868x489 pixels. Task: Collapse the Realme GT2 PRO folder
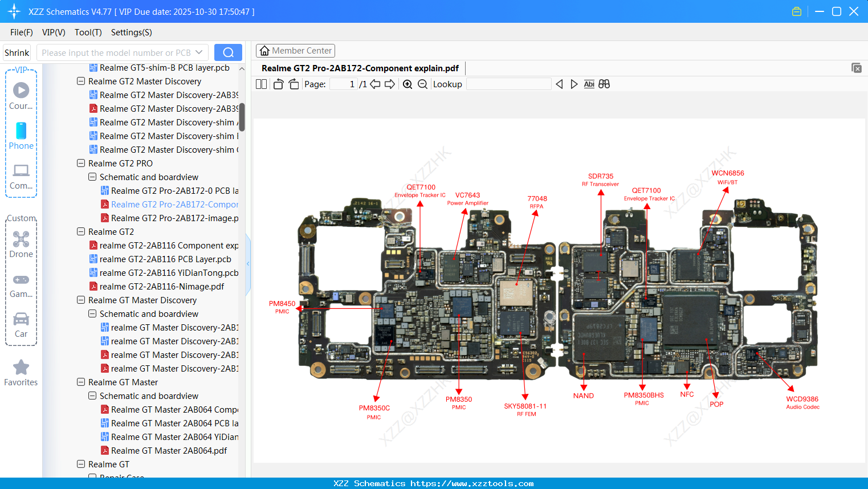coord(81,164)
